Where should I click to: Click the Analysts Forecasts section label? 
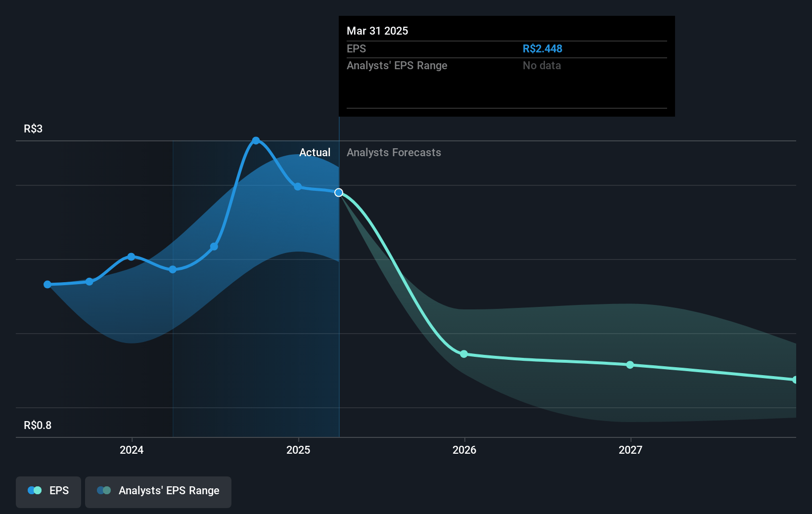(x=394, y=152)
